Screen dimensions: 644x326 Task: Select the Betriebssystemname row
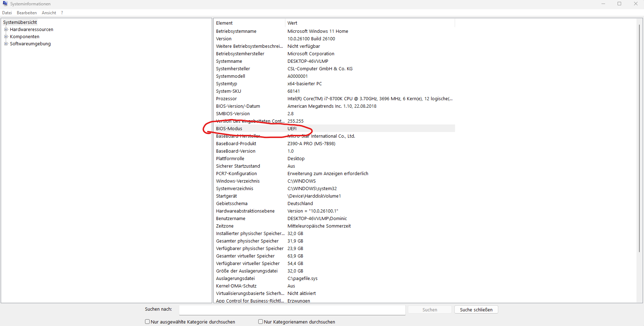[334, 31]
